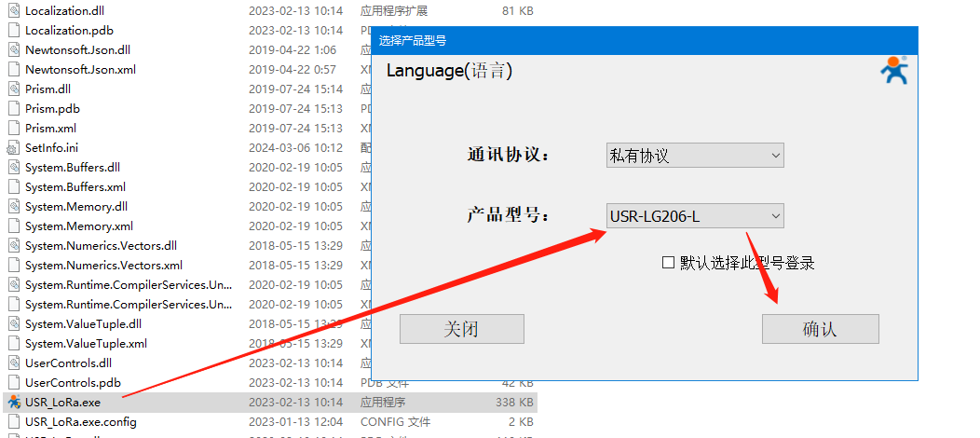Click the 应用程序 type of USR_LoRa.exe
The width and height of the screenshot is (980, 438).
(383, 402)
